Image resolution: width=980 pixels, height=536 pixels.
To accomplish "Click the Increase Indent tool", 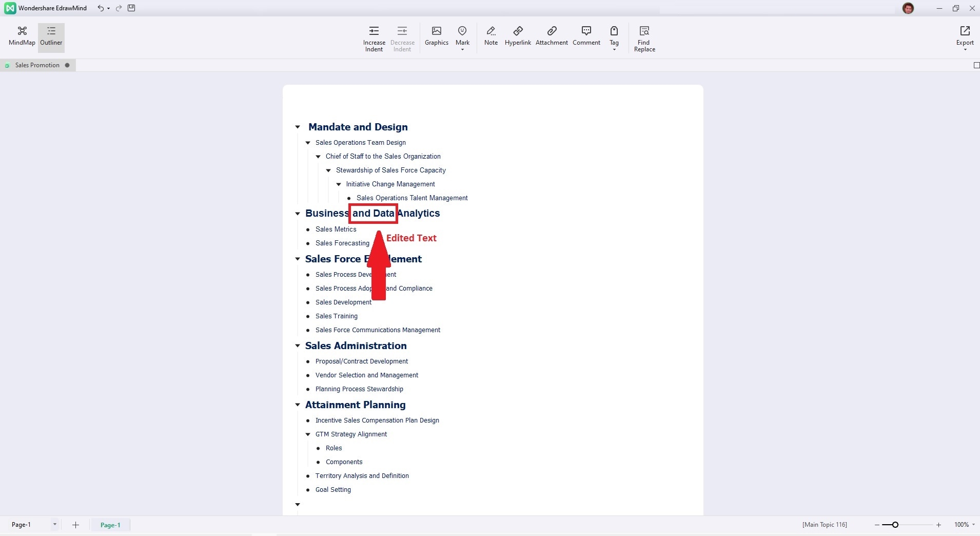I will pyautogui.click(x=374, y=39).
